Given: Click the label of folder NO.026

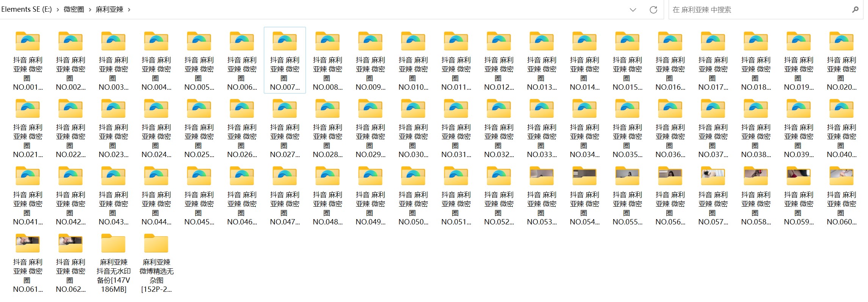Looking at the screenshot, I should coord(242,141).
